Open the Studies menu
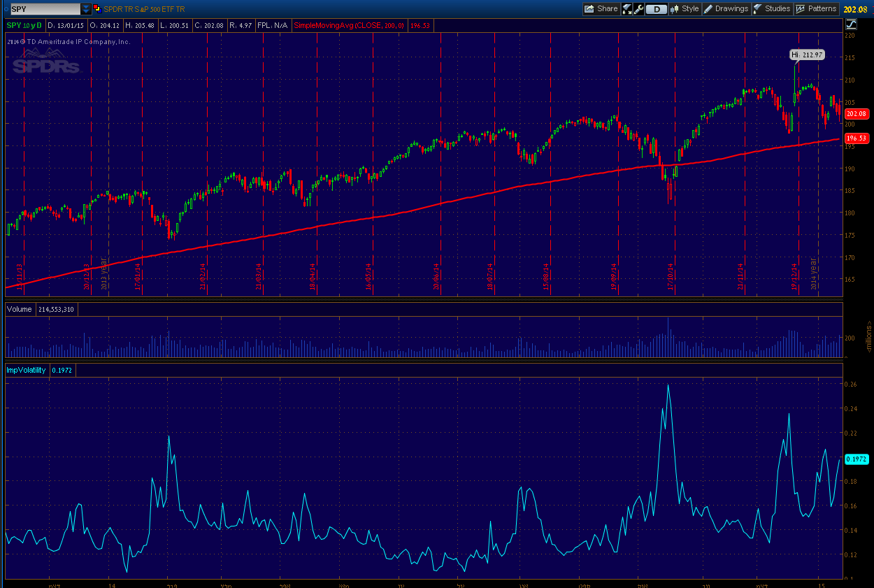The height and width of the screenshot is (588, 874). [x=772, y=9]
